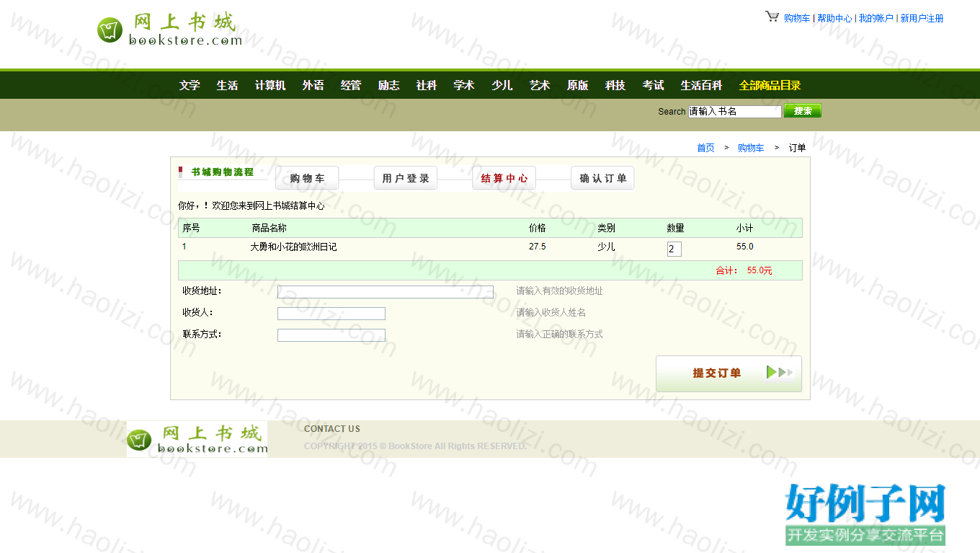
Task: Open 全部商品目录 full catalog
Action: pos(770,85)
